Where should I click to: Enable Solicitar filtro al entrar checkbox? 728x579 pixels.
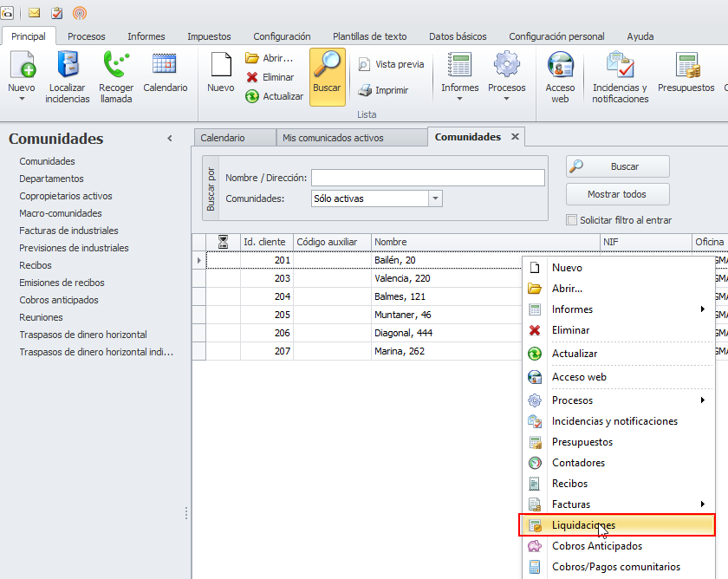click(x=571, y=220)
